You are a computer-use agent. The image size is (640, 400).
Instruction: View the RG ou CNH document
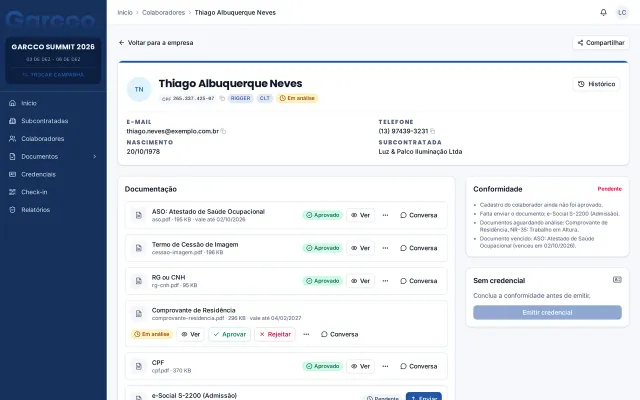click(x=360, y=281)
